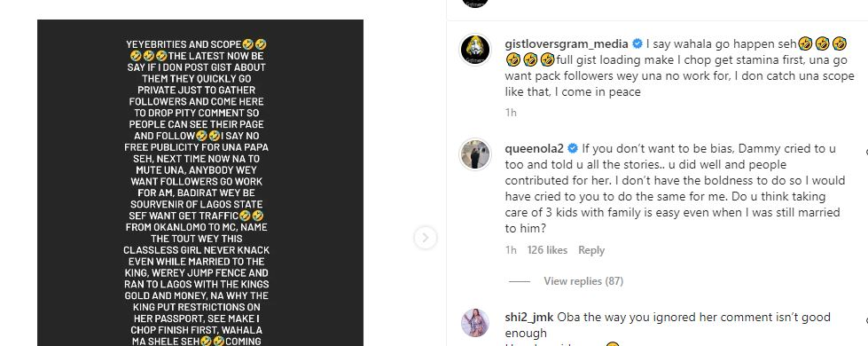Go to next slide with the carousel arrow
868x346 pixels.
click(426, 238)
